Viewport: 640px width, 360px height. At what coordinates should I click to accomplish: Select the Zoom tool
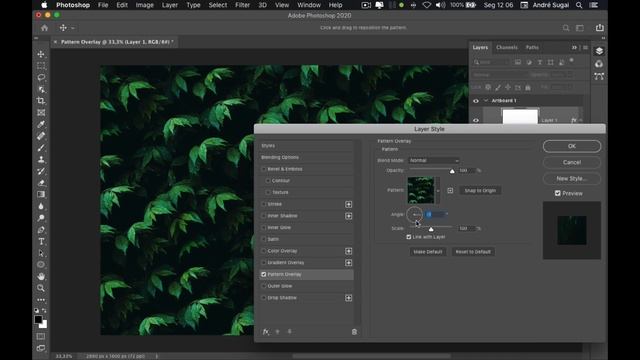coord(41,288)
